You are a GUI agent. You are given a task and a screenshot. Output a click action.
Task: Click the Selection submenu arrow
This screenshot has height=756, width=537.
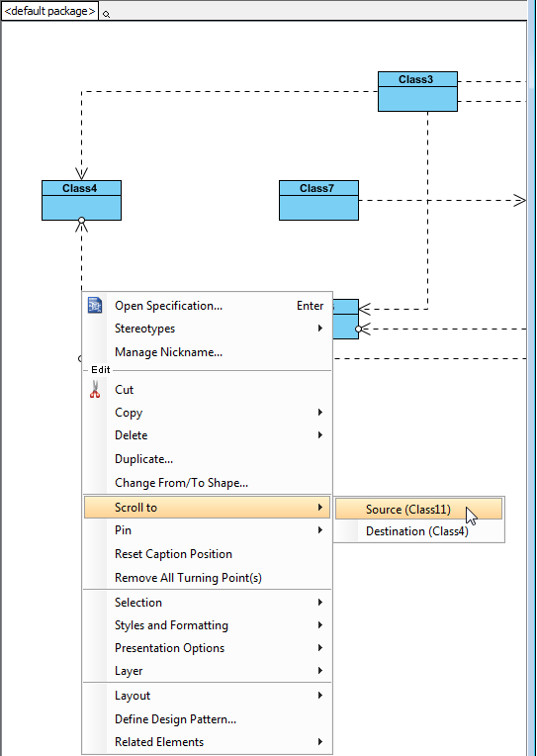[x=320, y=603]
